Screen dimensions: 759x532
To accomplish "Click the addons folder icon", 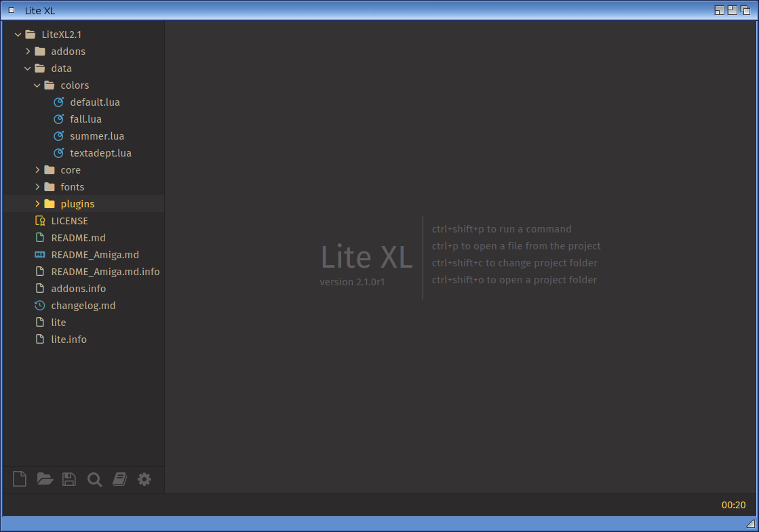I will pyautogui.click(x=40, y=52).
